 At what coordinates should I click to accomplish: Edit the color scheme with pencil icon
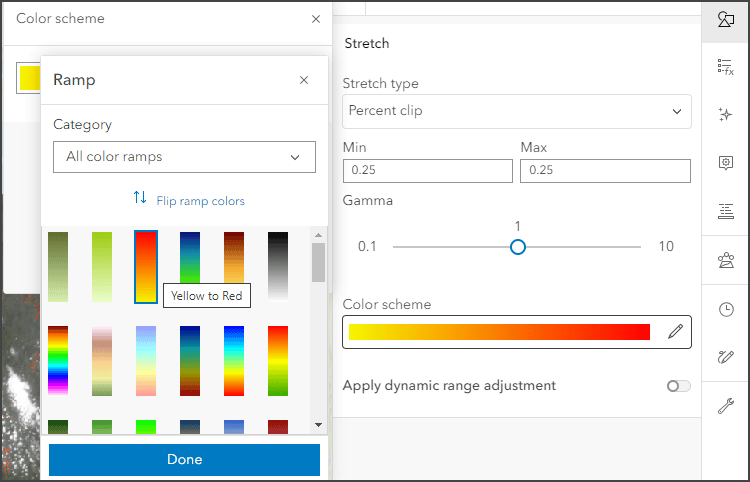pos(675,332)
